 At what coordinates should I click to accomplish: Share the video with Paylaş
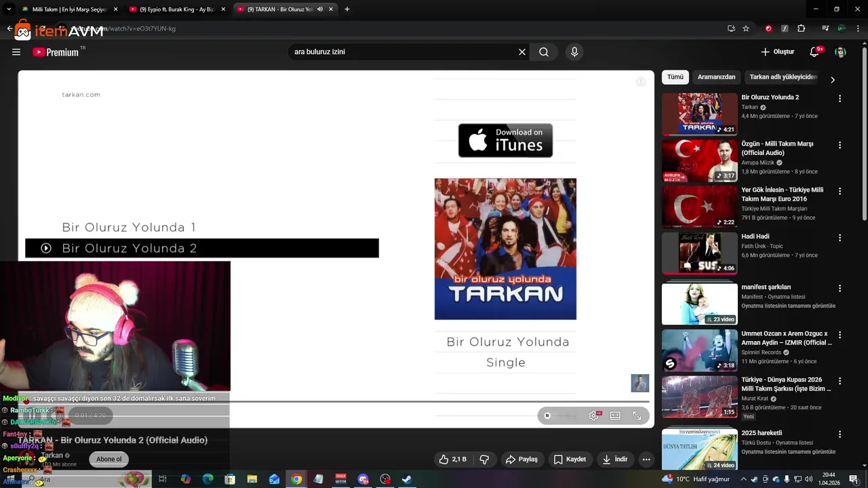pos(521,459)
